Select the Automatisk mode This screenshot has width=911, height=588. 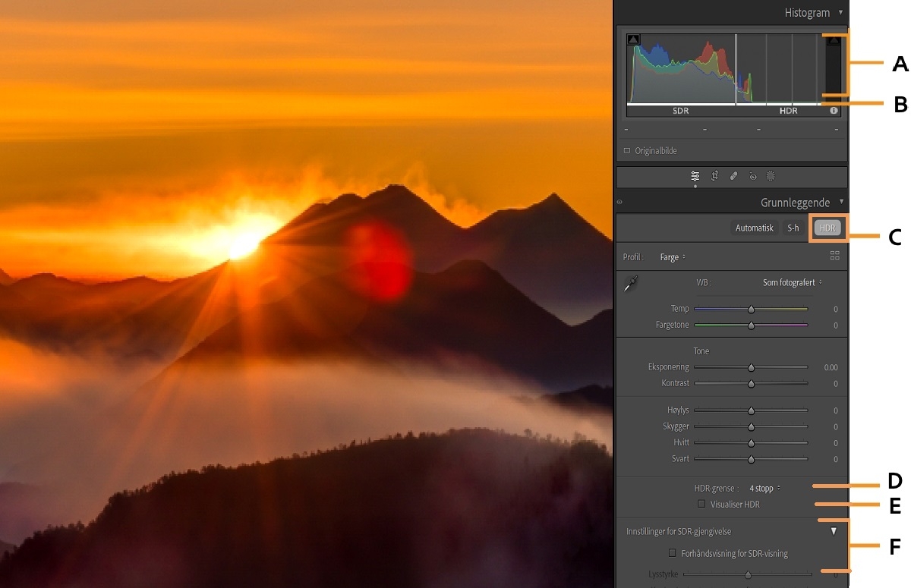(x=754, y=227)
